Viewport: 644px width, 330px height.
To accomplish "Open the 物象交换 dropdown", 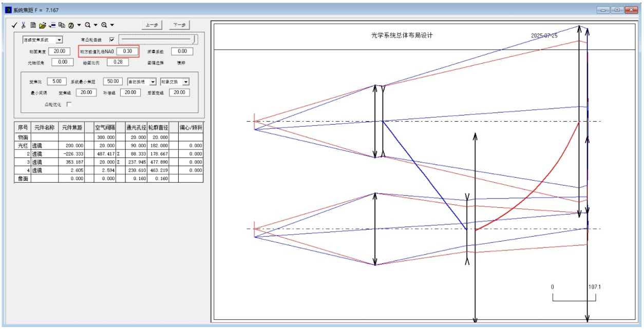I will [x=185, y=82].
